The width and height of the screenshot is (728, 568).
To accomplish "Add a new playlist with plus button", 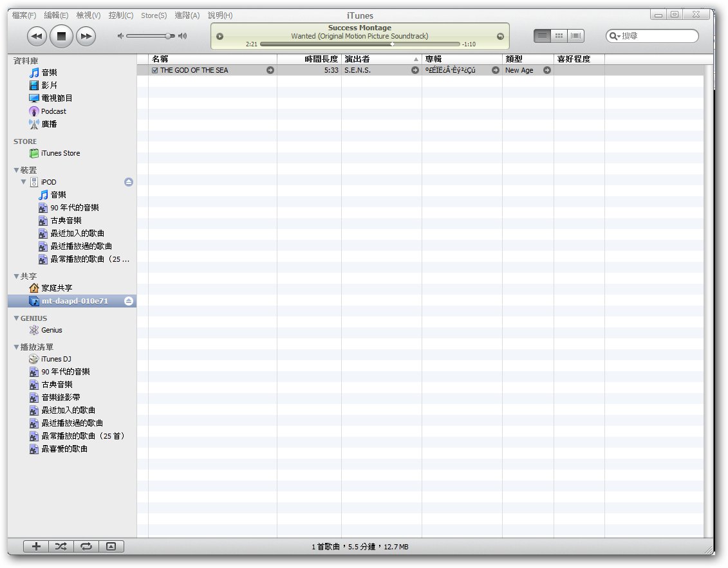I will [x=36, y=547].
